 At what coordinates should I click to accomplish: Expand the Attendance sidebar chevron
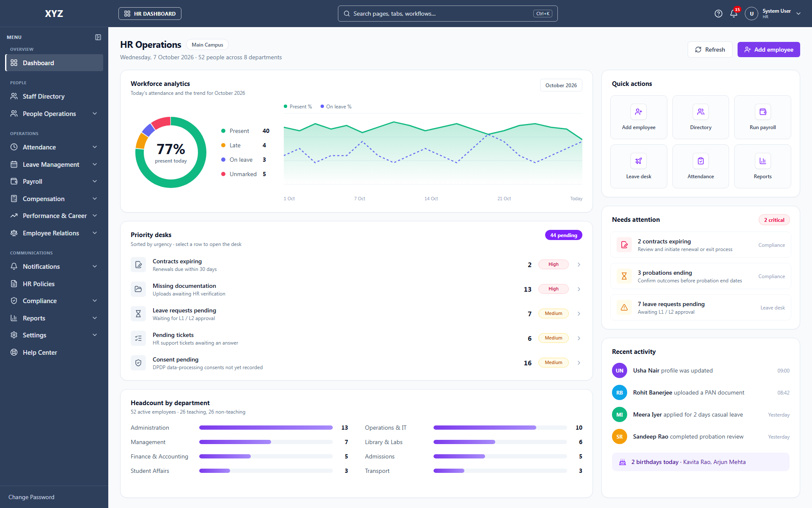tap(95, 147)
